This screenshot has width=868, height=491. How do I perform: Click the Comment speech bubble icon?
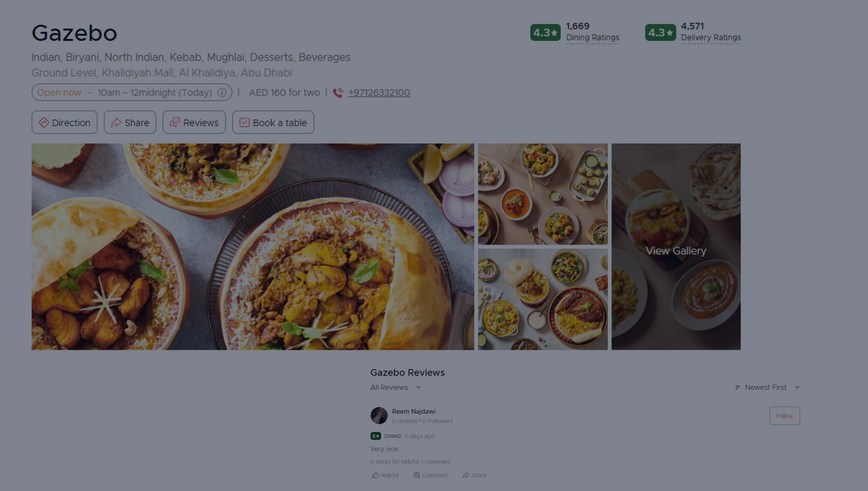(x=417, y=475)
